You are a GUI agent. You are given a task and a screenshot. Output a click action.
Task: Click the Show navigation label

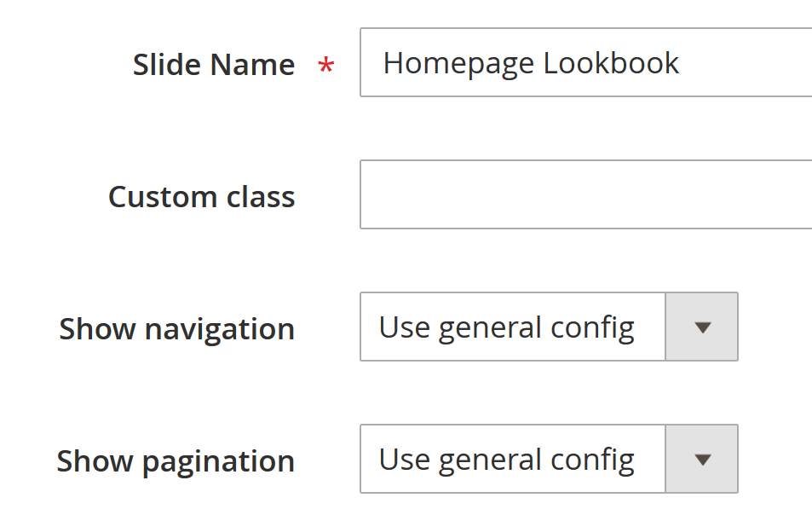(x=176, y=329)
